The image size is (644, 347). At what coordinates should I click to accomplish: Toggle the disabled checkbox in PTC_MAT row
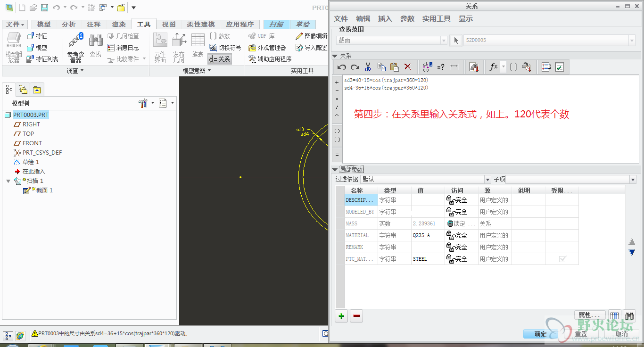(x=562, y=259)
